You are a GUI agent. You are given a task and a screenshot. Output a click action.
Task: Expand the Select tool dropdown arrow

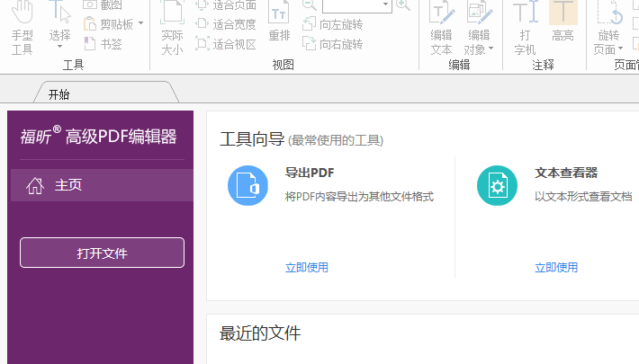click(60, 47)
